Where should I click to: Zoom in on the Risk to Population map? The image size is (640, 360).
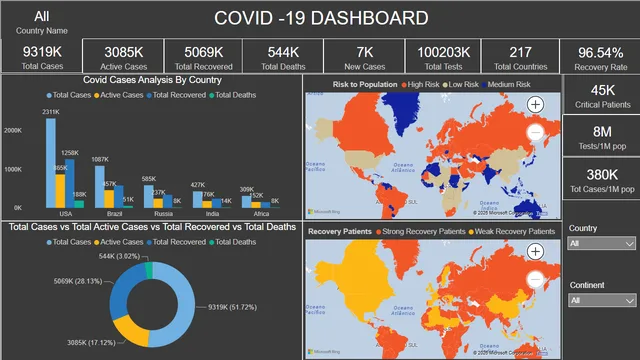click(535, 104)
